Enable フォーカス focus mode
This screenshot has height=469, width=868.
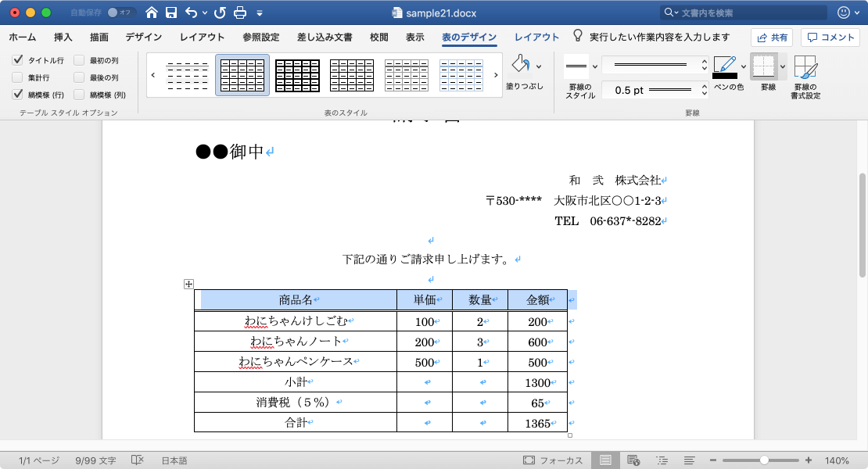tap(553, 460)
